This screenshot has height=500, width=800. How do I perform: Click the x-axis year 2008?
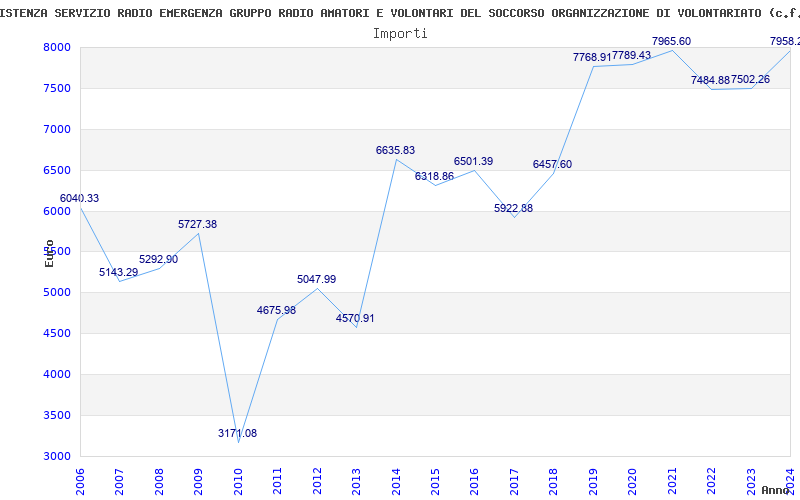[159, 482]
